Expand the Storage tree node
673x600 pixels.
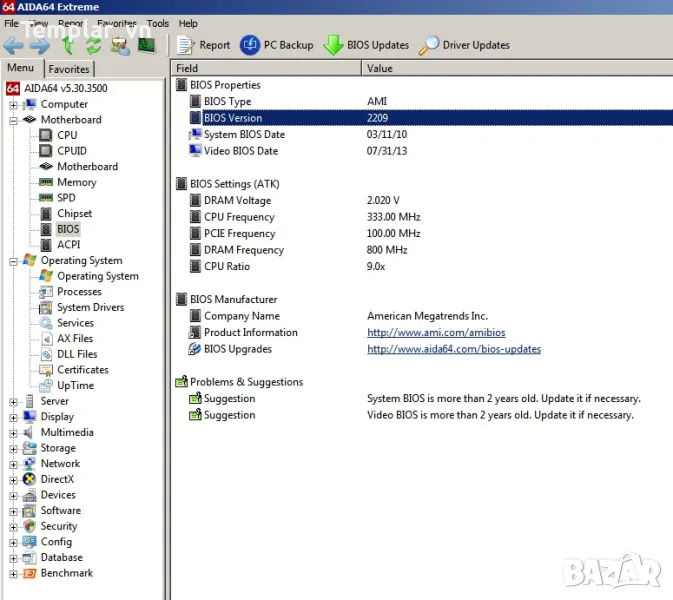pyautogui.click(x=13, y=448)
